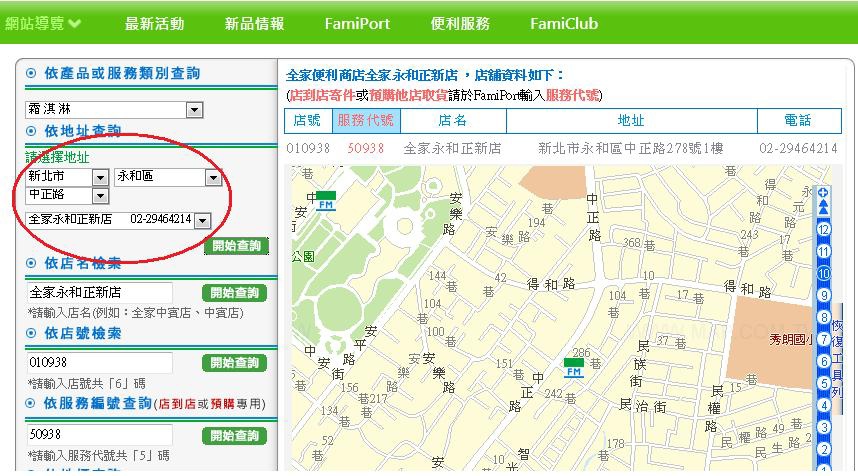Select zoom level 4 on map
Screen dimensions: 858x476
pos(824,405)
